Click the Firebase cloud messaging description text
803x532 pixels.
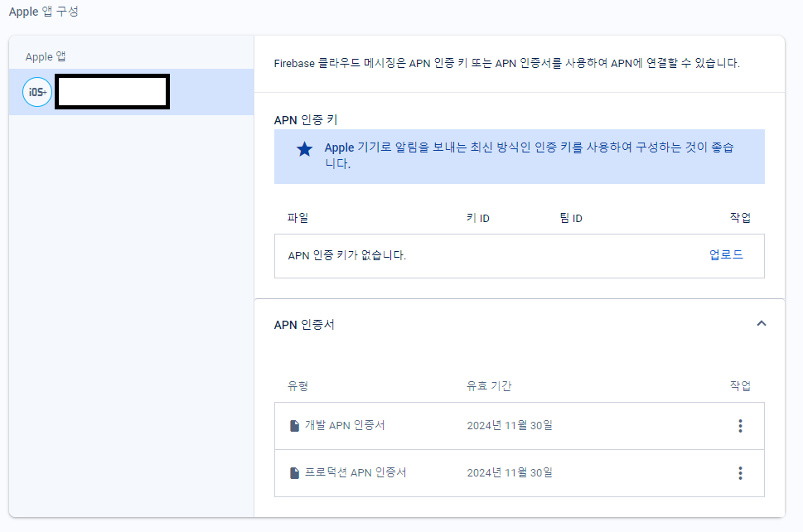[x=507, y=63]
